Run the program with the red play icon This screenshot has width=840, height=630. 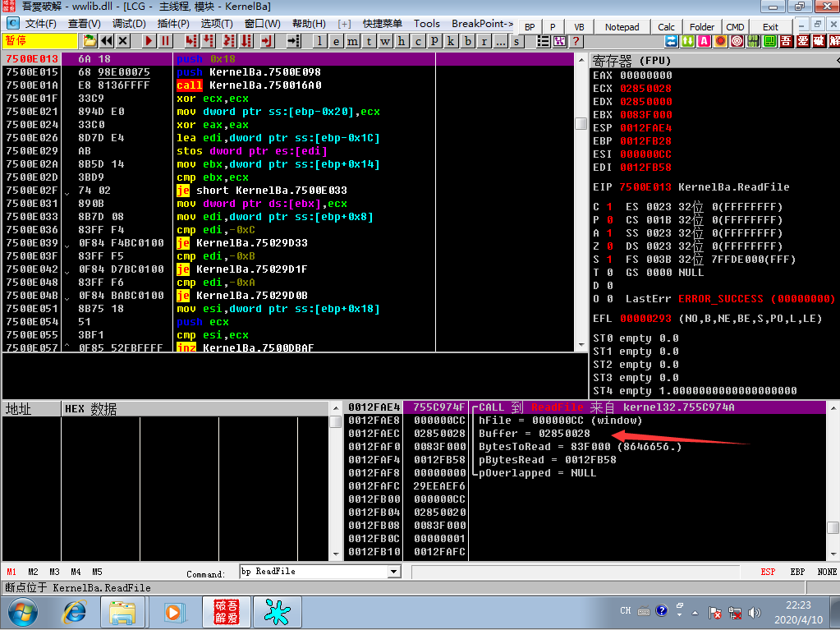tap(149, 41)
